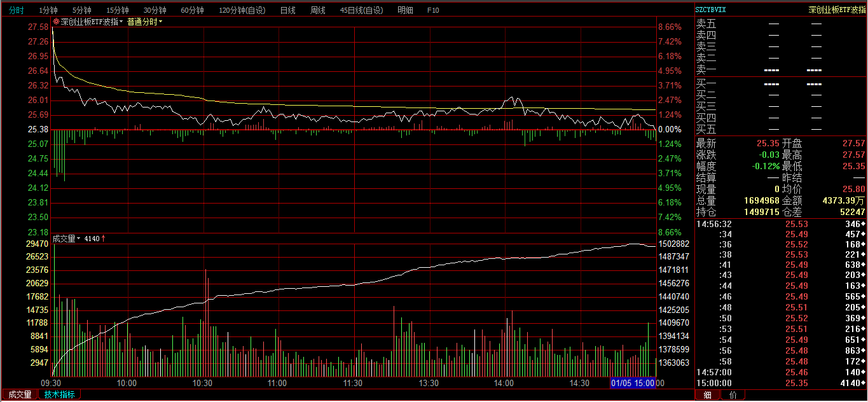868x402 pixels.
Task: Expand the 成交量 indicator dropdown
Action: pos(79,239)
